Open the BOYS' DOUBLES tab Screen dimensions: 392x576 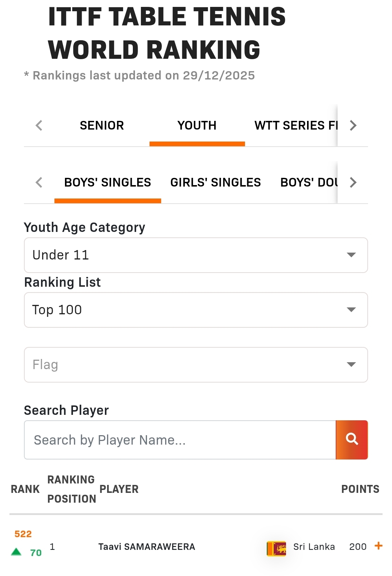[309, 183]
